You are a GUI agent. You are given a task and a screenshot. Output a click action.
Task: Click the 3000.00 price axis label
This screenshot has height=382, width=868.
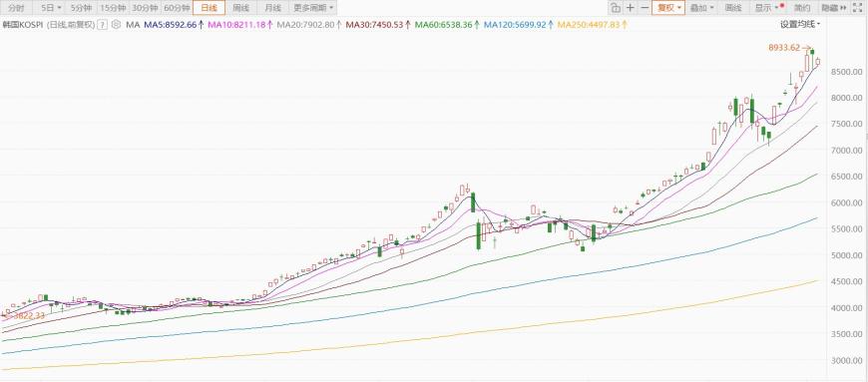[x=847, y=361]
